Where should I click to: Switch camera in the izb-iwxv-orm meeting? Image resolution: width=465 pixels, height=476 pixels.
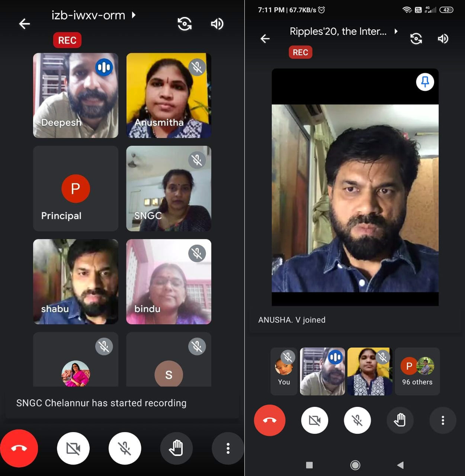[185, 24]
